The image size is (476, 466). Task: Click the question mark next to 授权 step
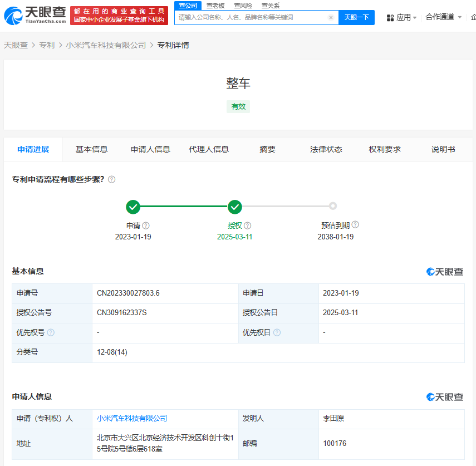(x=247, y=225)
